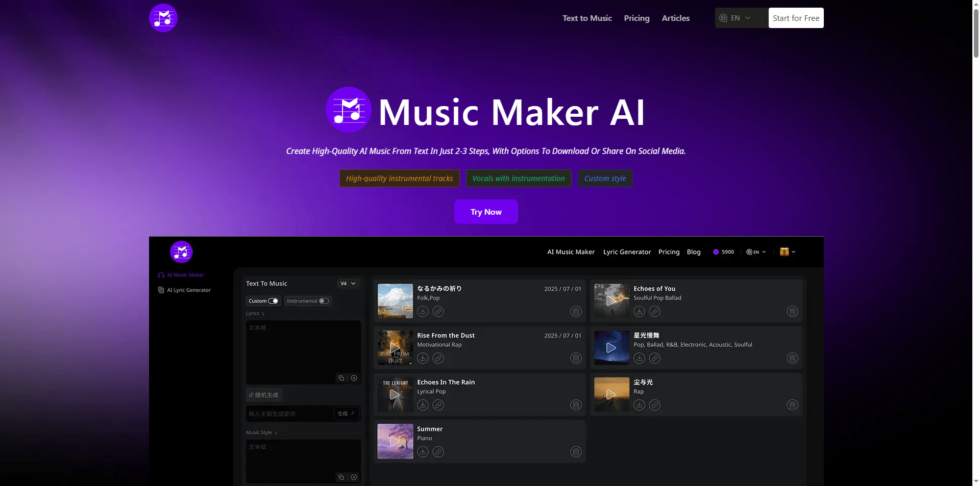Go to Articles in top navigation
Screen dimensions: 980x486
coord(675,18)
